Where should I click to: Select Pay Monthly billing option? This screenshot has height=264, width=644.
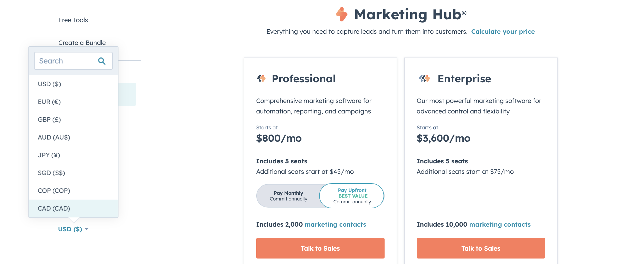click(288, 196)
